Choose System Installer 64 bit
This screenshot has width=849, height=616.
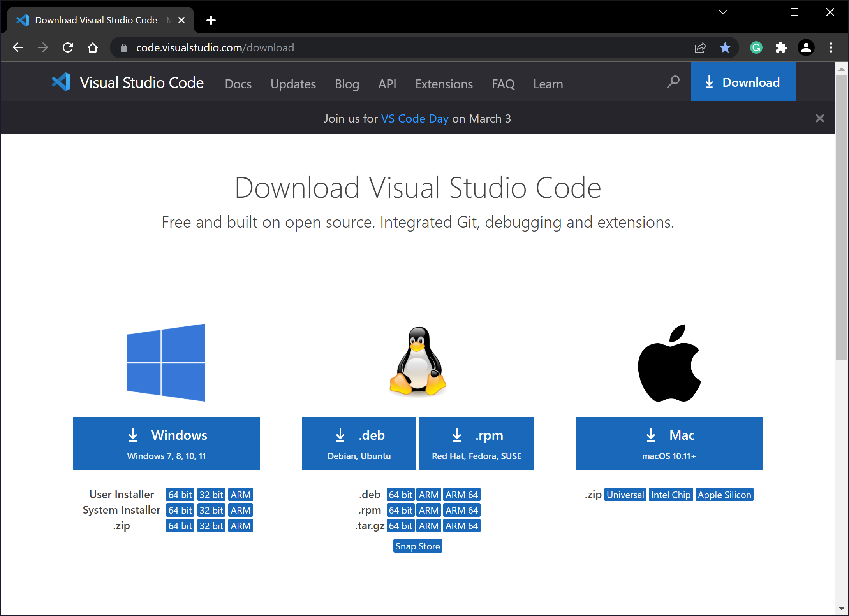click(180, 510)
